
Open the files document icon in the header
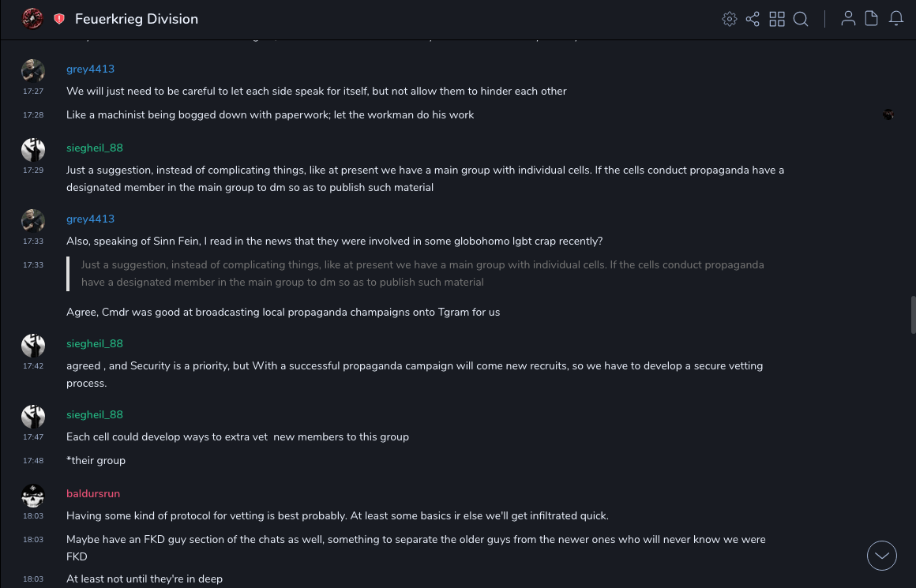(x=872, y=19)
